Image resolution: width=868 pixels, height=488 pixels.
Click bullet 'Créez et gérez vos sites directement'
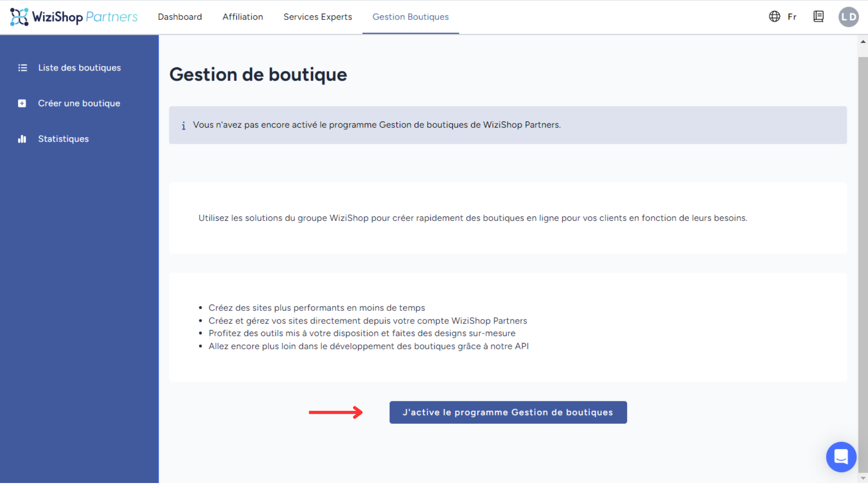(x=368, y=321)
